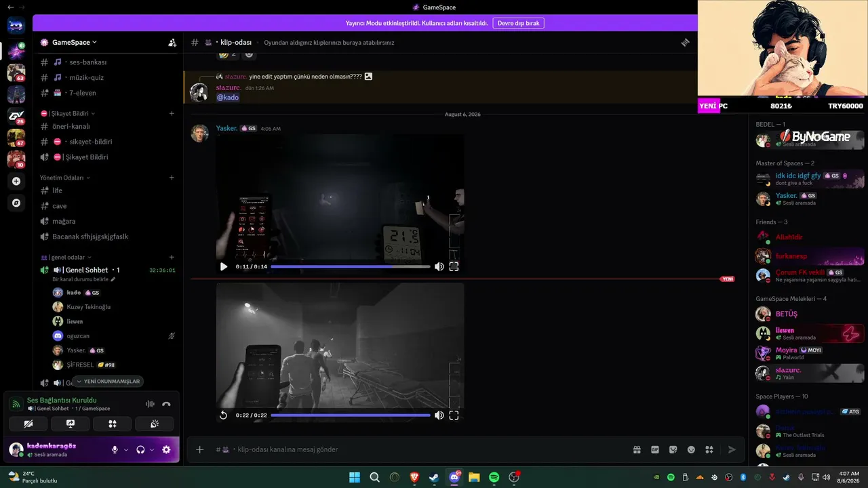The image size is (868, 488).
Task: Click the @kado mention
Action: coord(228,98)
